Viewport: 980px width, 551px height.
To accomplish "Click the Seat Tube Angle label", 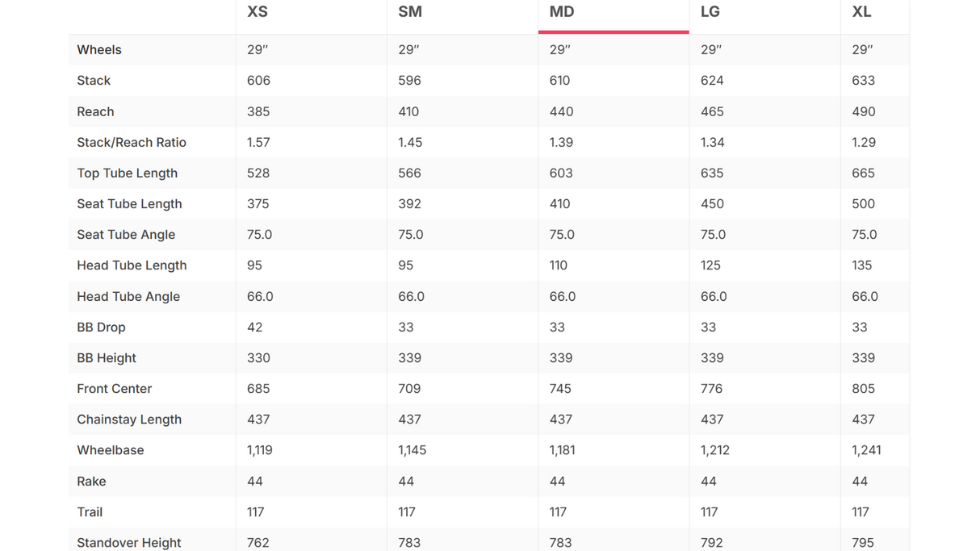I will pos(126,235).
